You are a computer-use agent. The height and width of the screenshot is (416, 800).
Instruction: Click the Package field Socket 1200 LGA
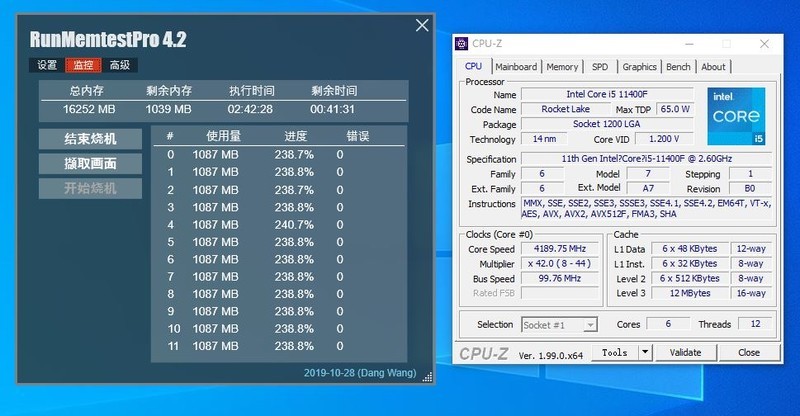coord(607,124)
